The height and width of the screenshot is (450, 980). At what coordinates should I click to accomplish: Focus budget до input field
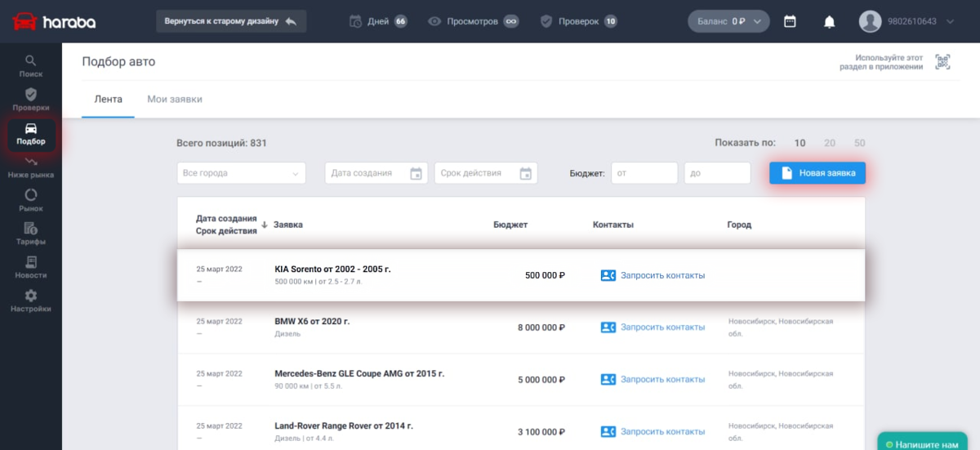click(717, 173)
